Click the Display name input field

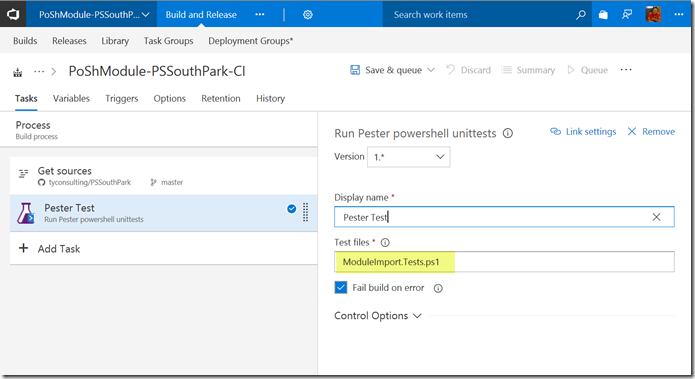(x=504, y=217)
